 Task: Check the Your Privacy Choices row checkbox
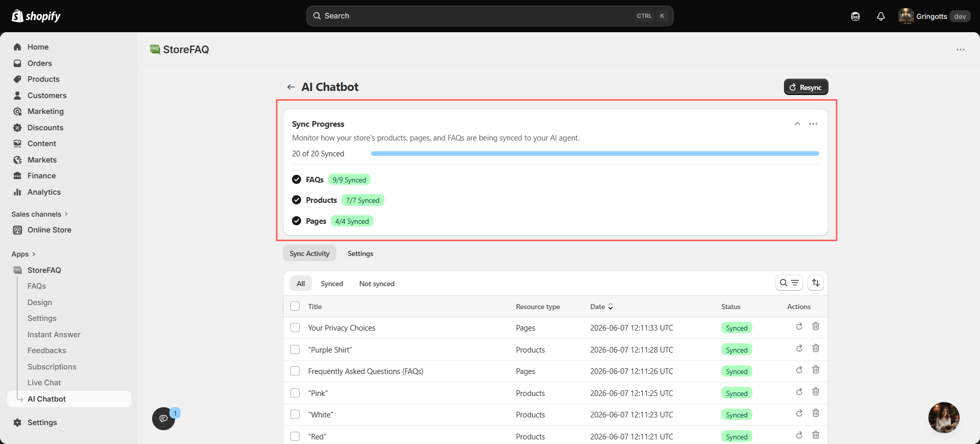click(x=295, y=328)
